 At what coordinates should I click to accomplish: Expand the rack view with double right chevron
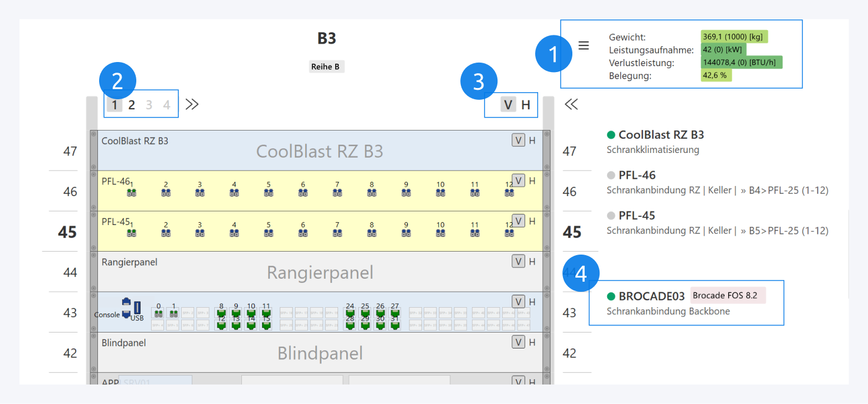[x=192, y=105]
